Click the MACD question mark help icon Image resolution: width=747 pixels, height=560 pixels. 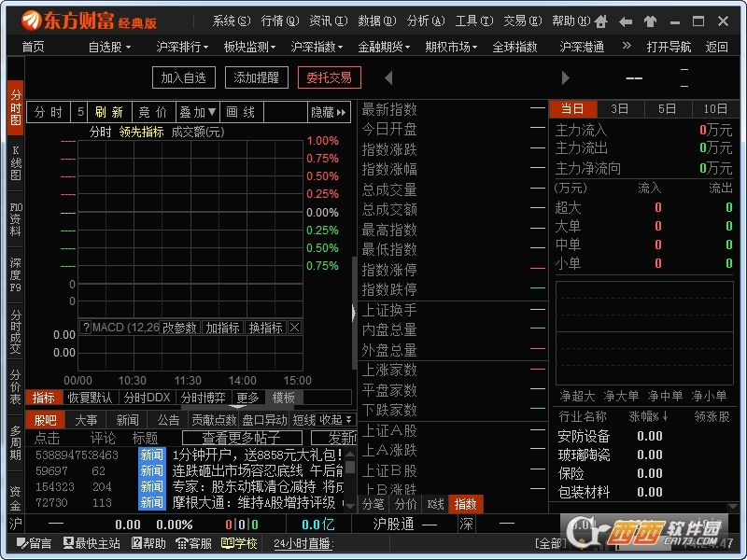click(86, 328)
